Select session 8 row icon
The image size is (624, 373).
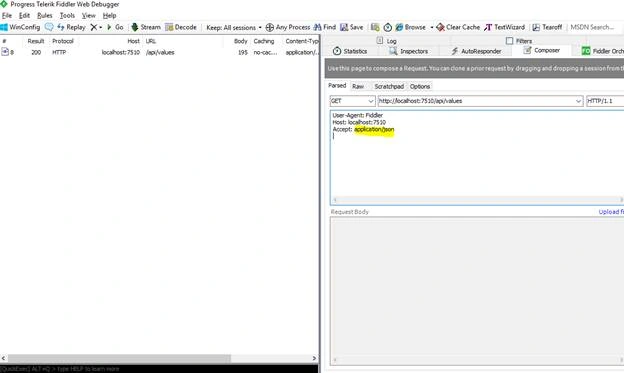point(5,52)
